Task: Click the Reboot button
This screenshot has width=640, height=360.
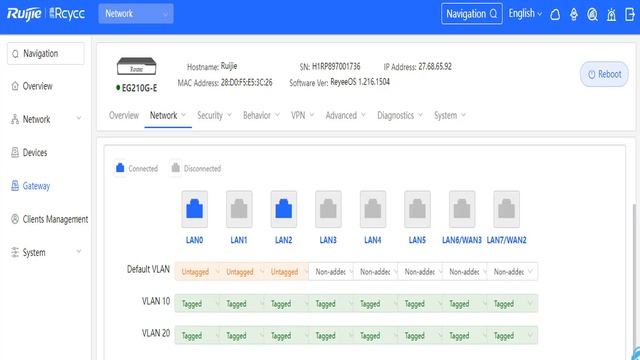Action: click(x=604, y=74)
